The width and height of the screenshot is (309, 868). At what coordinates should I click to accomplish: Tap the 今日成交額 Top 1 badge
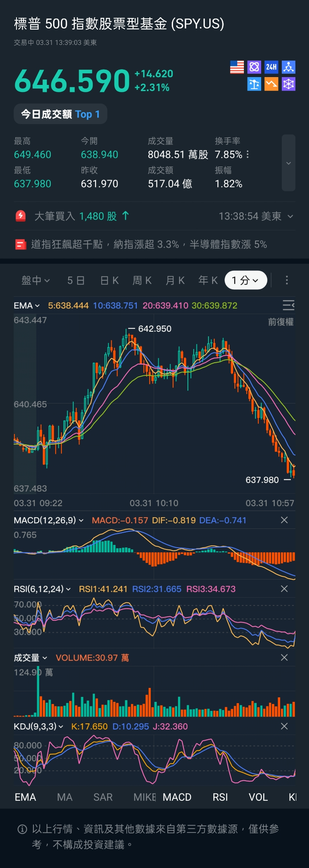click(x=61, y=114)
